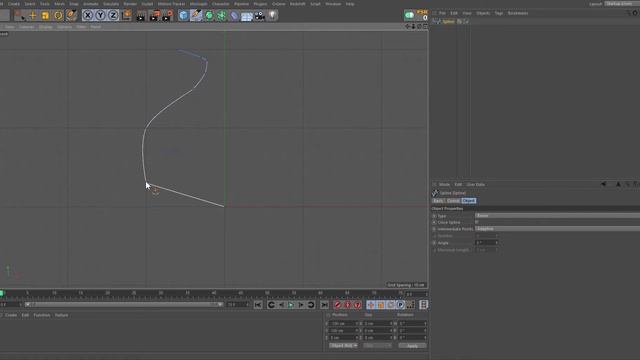Toggle the Y axis lock

point(100,16)
